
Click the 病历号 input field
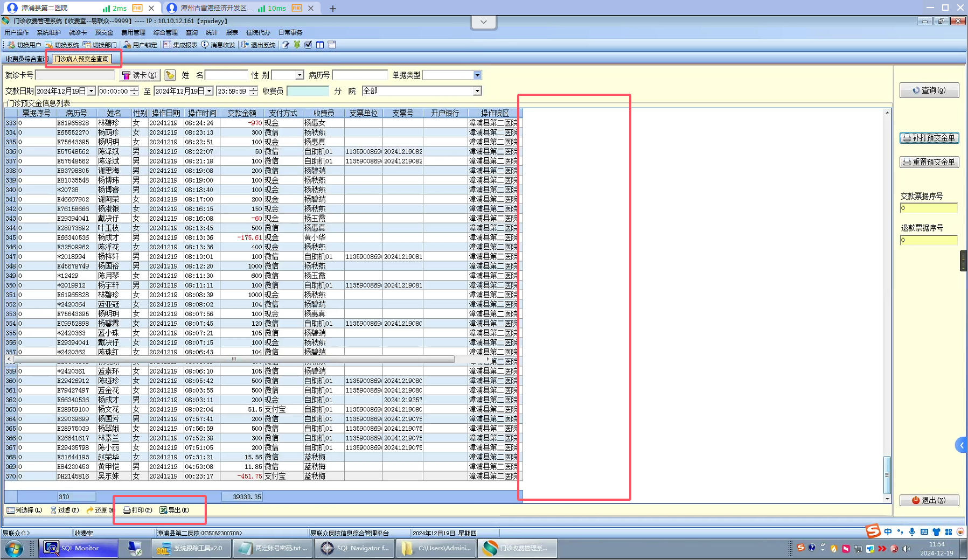[x=360, y=75]
